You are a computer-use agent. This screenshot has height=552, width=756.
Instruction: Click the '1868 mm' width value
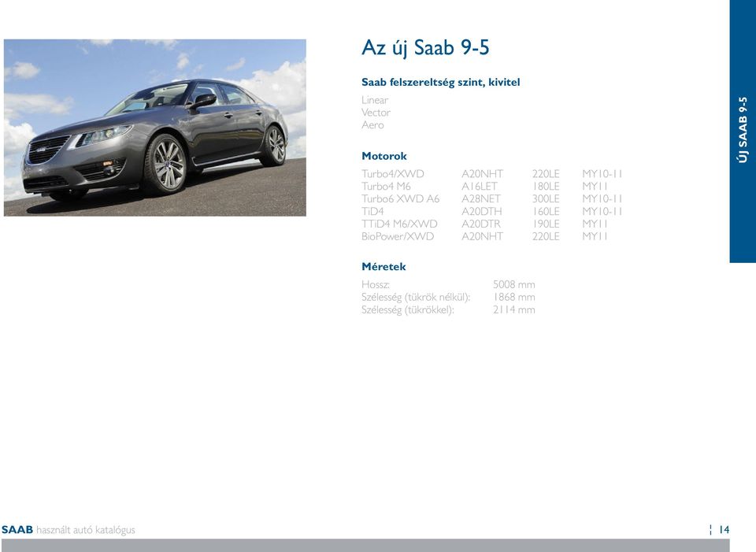(514, 297)
